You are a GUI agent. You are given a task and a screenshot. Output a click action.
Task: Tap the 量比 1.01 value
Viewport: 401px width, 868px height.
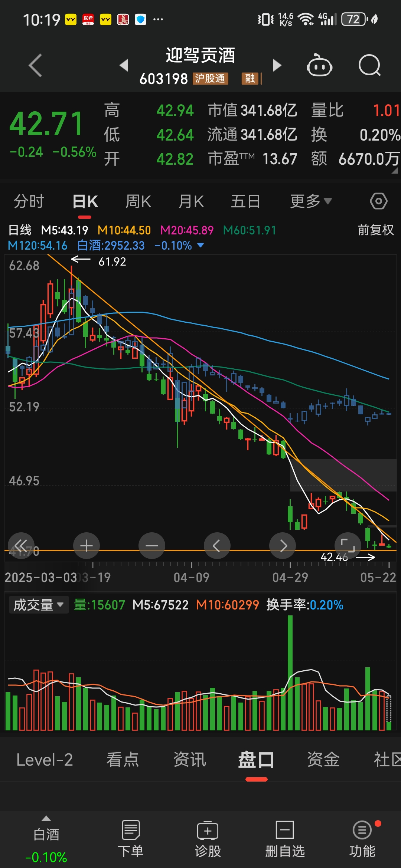click(355, 111)
